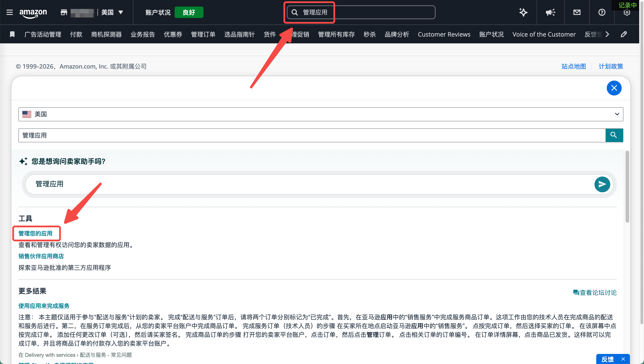This screenshot has width=644, height=364.
Task: Open 品牌分析 in favorites bar
Action: click(397, 35)
